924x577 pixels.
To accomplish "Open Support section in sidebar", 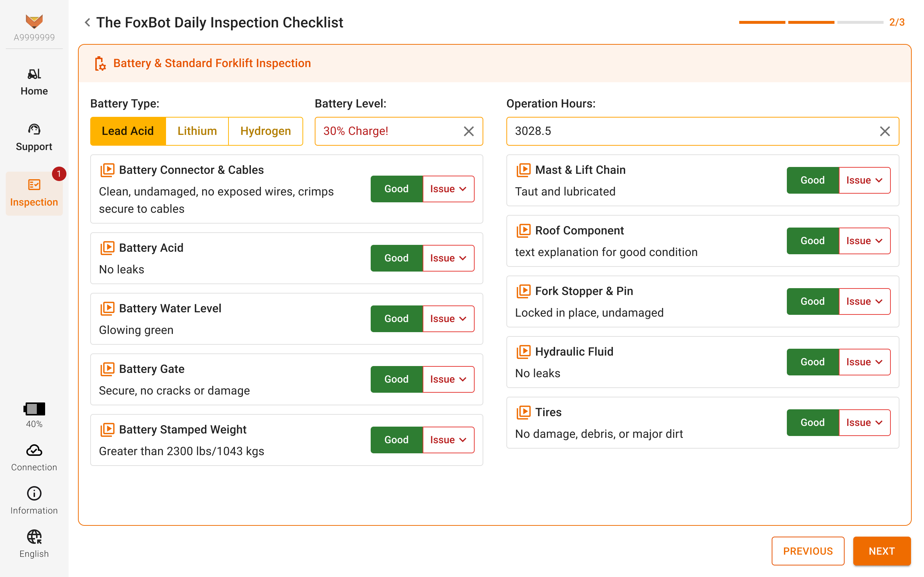I will (34, 138).
